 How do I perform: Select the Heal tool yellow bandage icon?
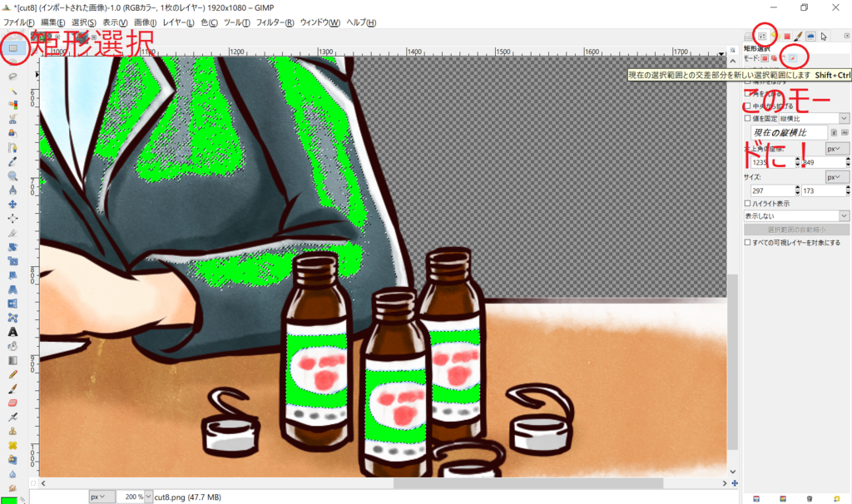coord(13,445)
